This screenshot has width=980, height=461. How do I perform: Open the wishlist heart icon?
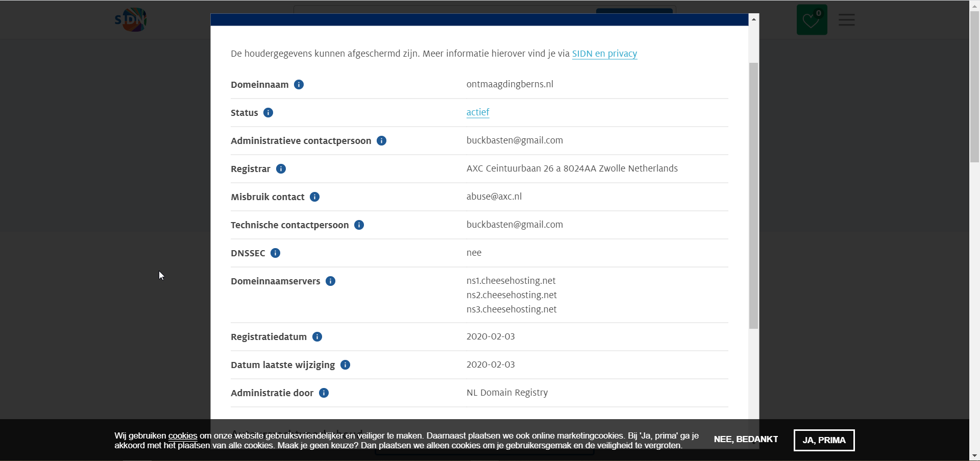pos(812,20)
